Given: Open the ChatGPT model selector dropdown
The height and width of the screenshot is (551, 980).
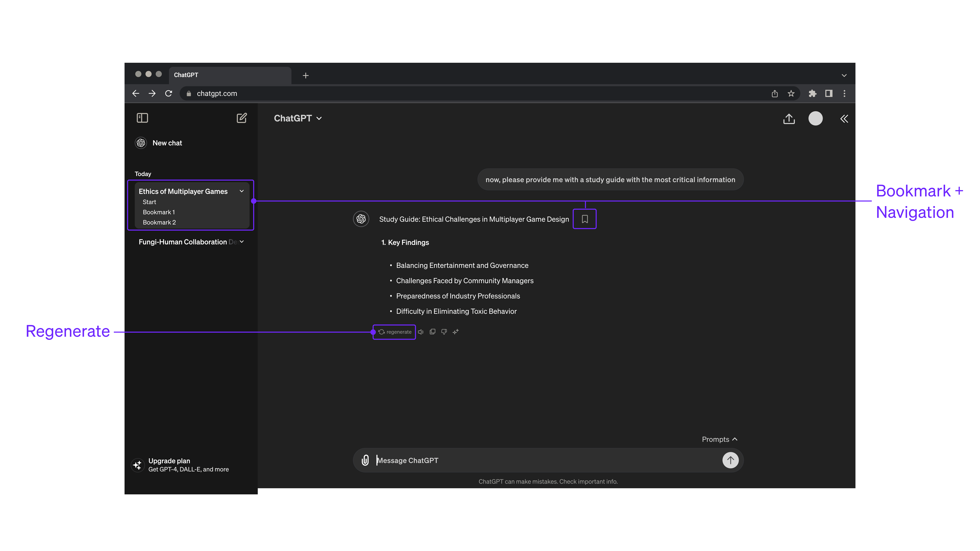Looking at the screenshot, I should coord(298,118).
